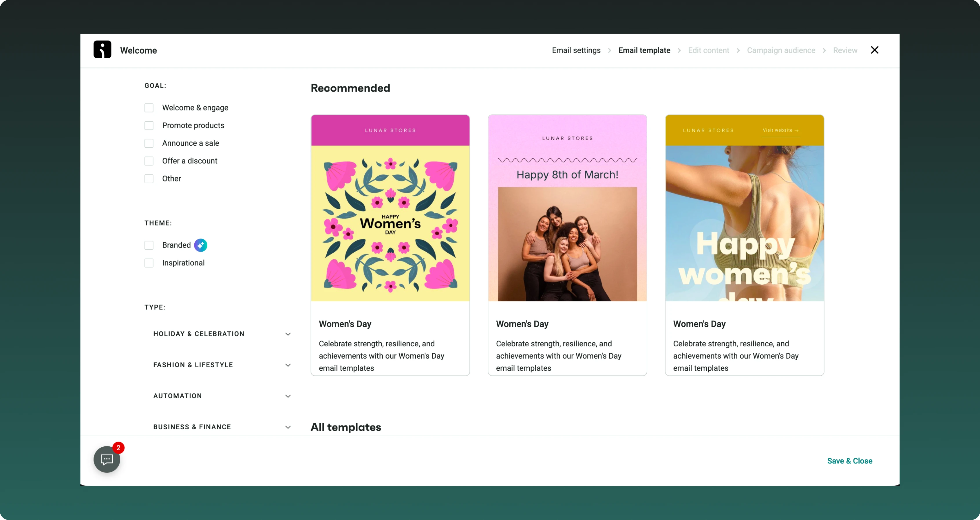
Task: Open the Automation type dropdown
Action: click(288, 396)
